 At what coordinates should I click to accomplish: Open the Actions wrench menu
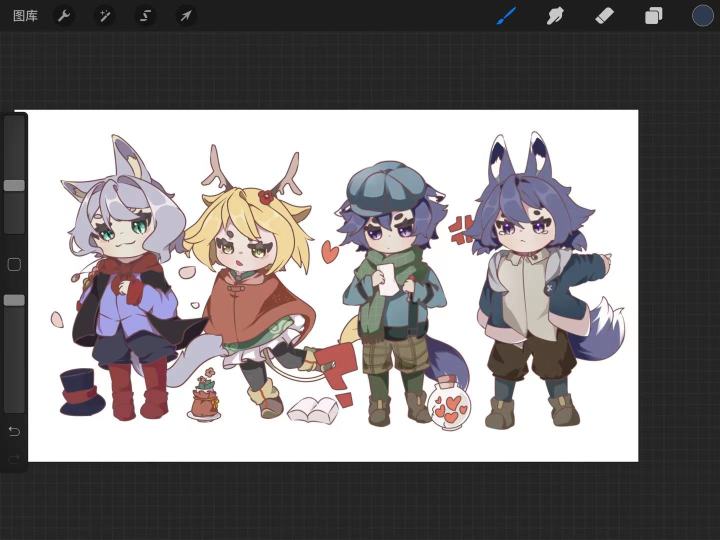coord(63,16)
